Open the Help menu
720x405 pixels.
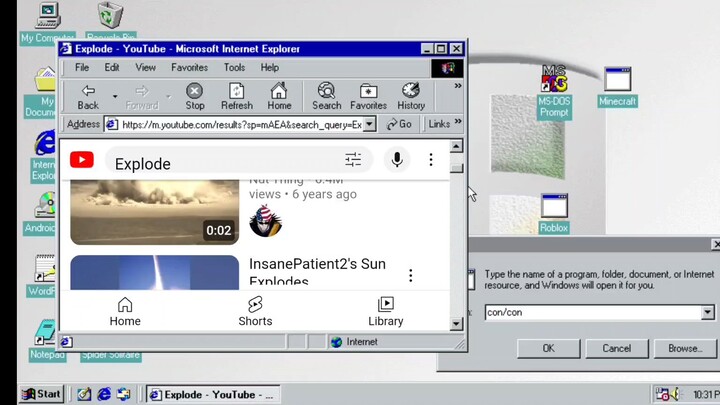(270, 68)
